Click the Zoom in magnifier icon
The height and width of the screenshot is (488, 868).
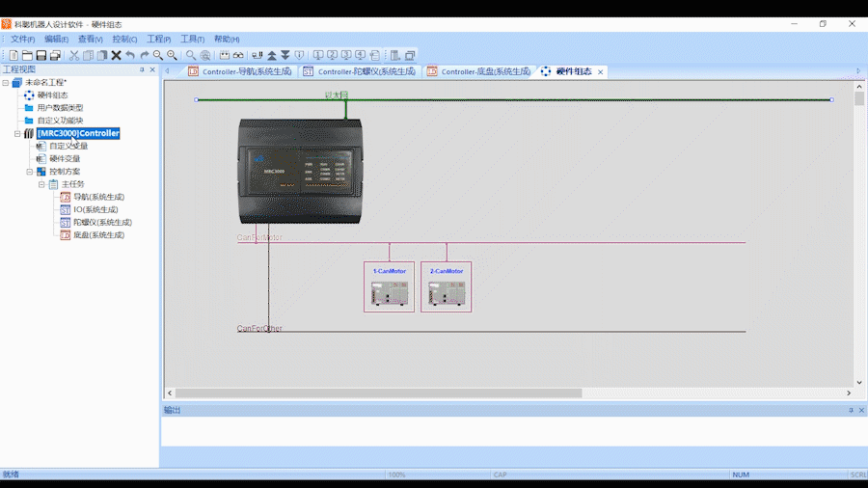point(173,55)
